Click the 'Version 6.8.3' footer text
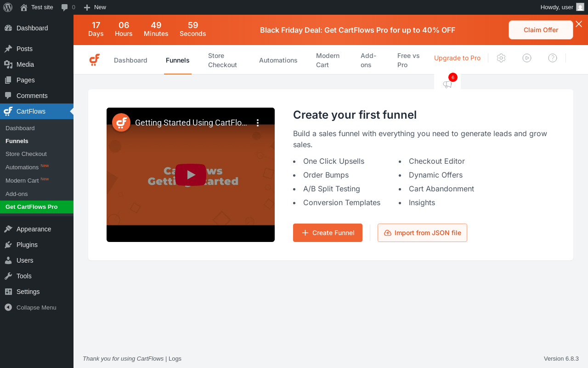This screenshot has height=368, width=588. 561,359
